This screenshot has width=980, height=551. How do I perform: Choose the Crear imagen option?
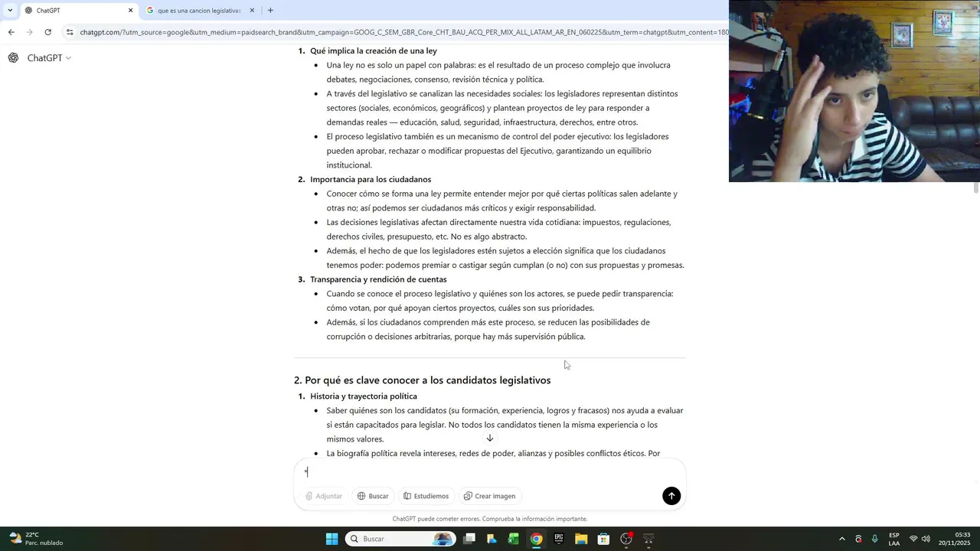(489, 496)
